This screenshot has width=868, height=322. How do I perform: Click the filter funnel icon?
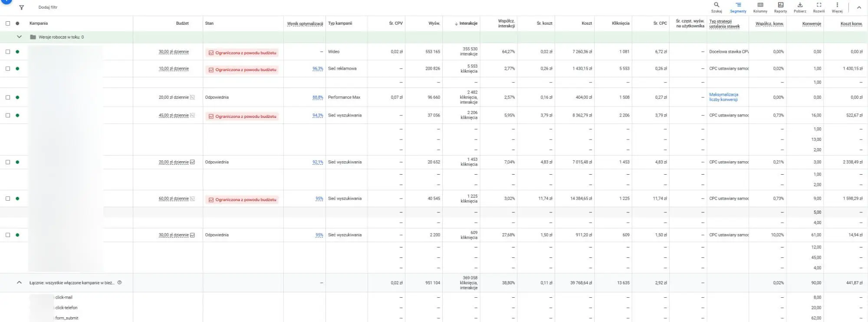point(21,7)
